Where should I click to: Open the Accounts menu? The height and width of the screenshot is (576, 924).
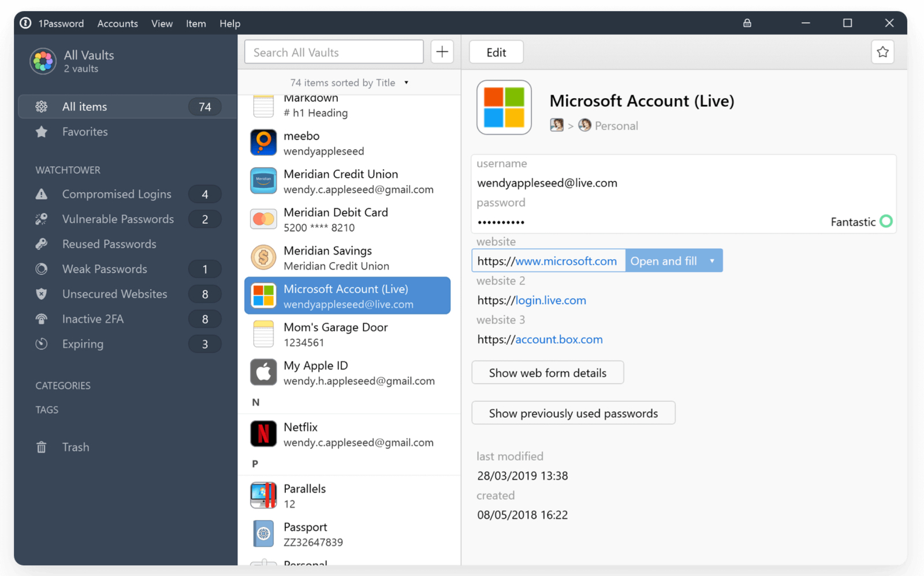tap(117, 24)
